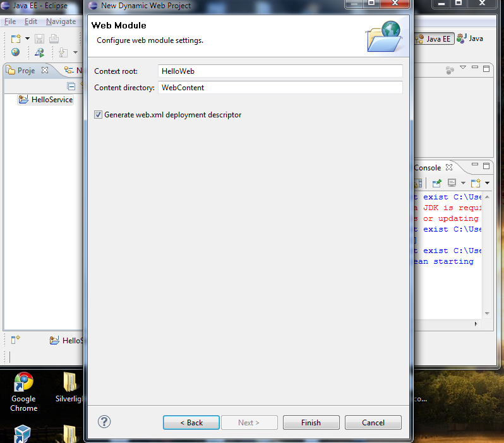Maximize the upper right view panel

click(x=486, y=68)
